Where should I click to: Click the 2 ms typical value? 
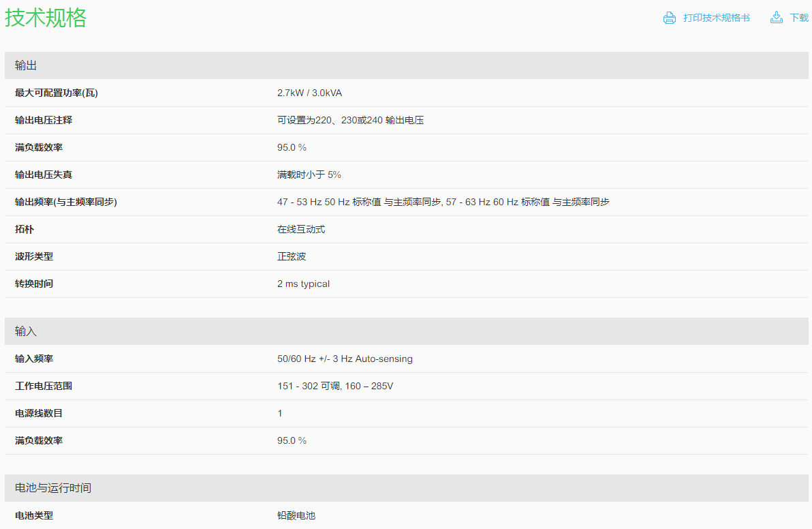303,284
